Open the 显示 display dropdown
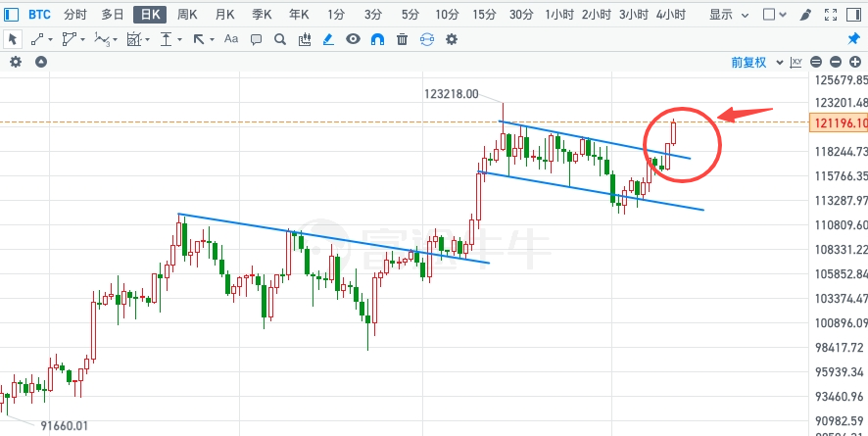The height and width of the screenshot is (436, 868). pos(729,15)
